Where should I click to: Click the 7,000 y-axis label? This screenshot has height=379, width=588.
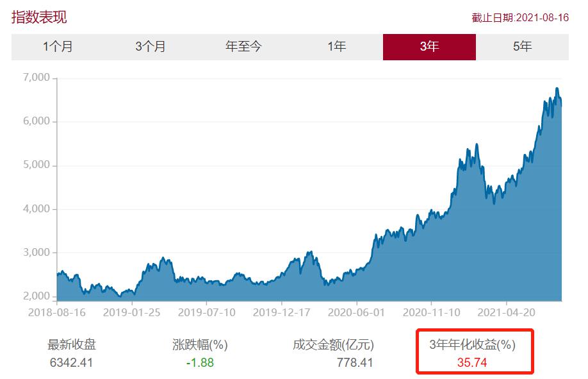(x=36, y=78)
